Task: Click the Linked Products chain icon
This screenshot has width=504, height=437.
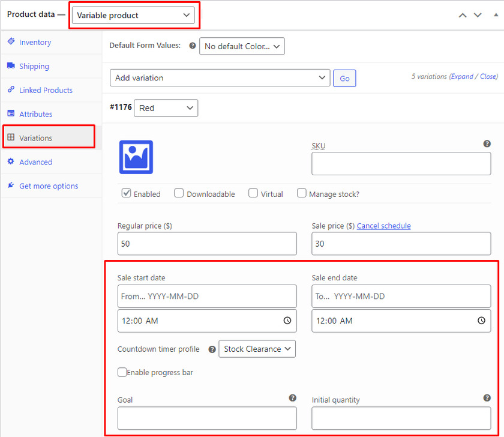Action: (11, 89)
